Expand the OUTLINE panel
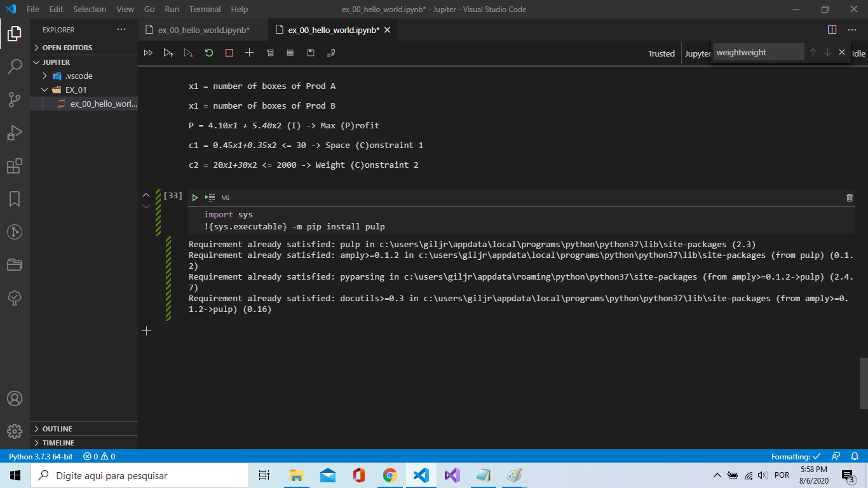 (56, 428)
